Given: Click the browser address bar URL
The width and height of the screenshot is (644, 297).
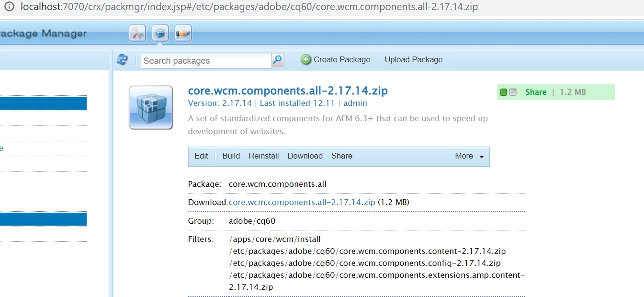Looking at the screenshot, I should pyautogui.click(x=249, y=7).
